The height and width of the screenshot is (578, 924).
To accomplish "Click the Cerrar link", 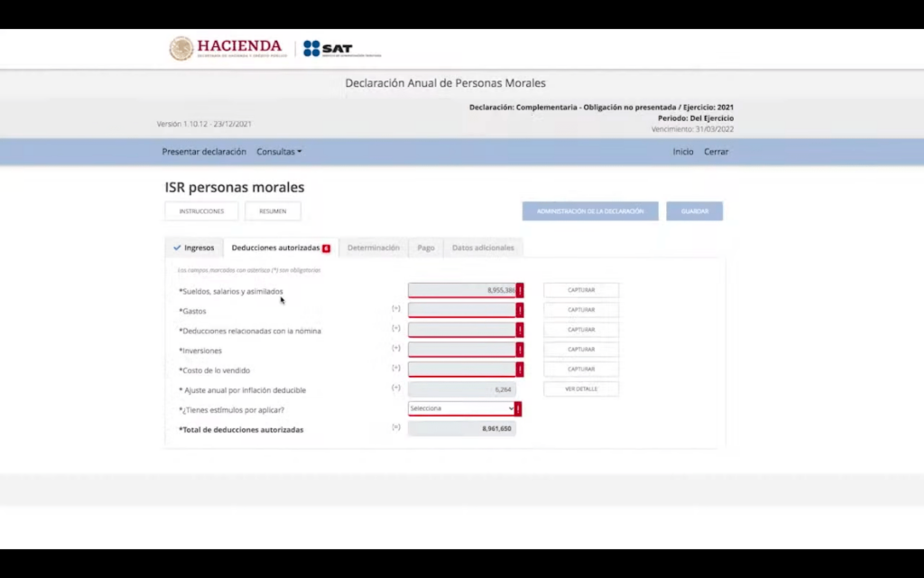I will (x=716, y=152).
